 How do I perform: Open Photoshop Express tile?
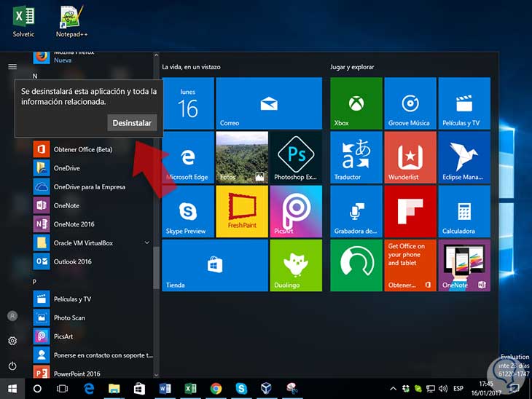(x=296, y=157)
